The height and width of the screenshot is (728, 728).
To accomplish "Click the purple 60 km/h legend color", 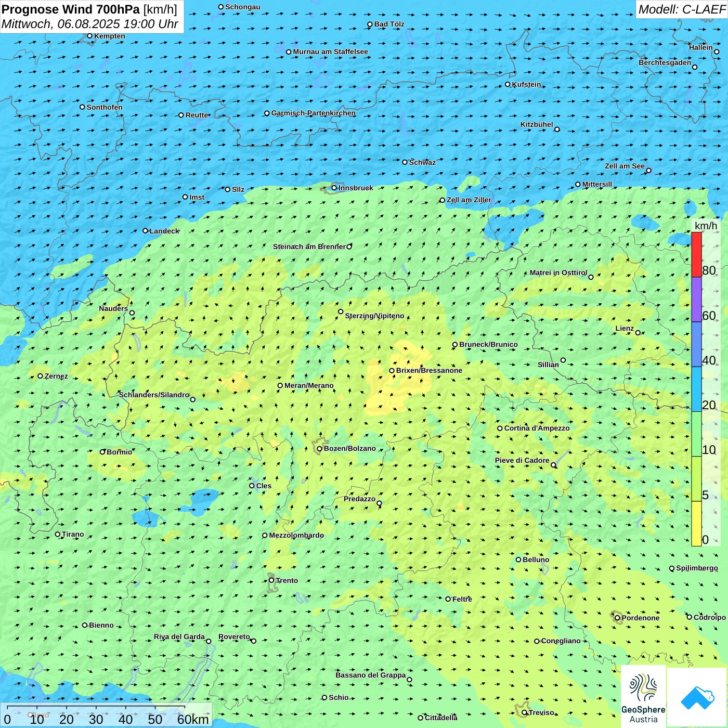I will click(696, 300).
